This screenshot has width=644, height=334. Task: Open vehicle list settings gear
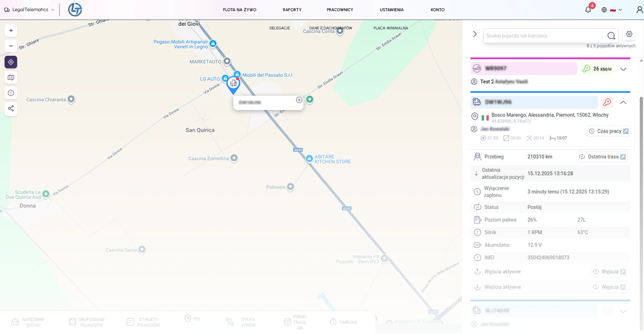click(x=629, y=34)
